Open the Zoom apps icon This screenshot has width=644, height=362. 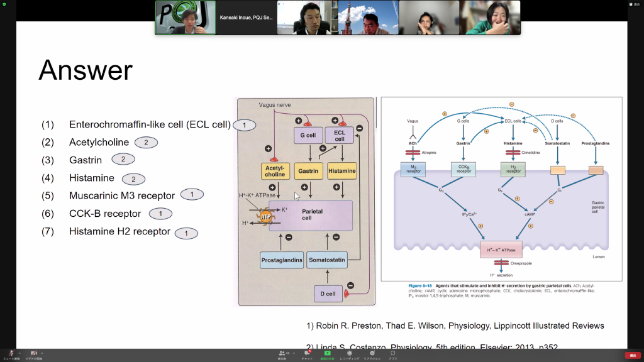[x=392, y=353]
